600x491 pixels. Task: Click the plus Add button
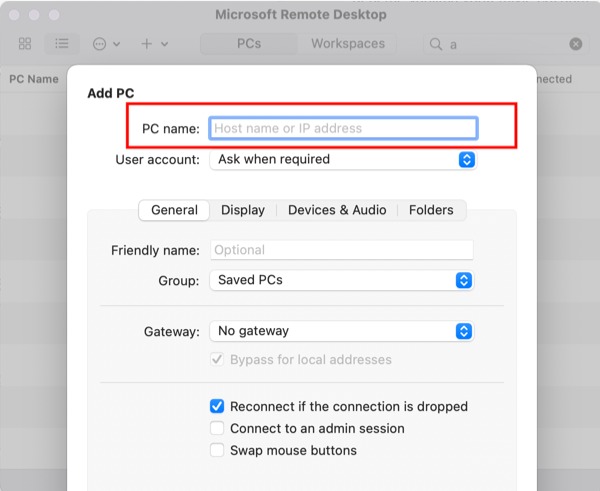[x=153, y=44]
